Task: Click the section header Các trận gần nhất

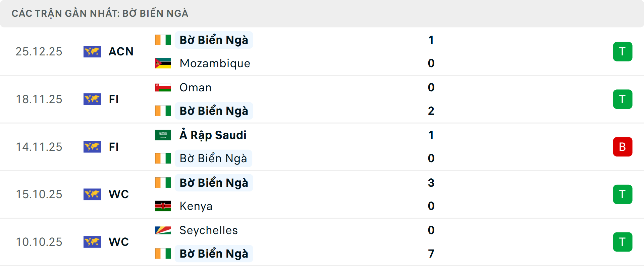Action: pyautogui.click(x=100, y=13)
